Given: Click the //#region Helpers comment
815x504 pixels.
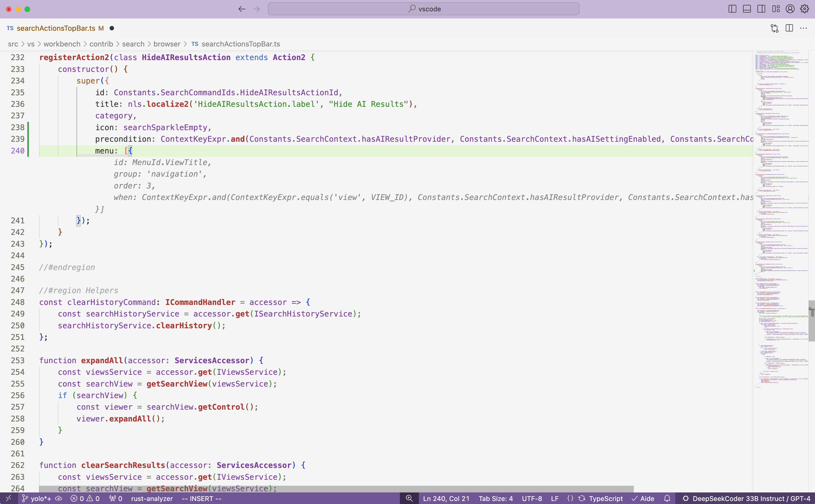Looking at the screenshot, I should pyautogui.click(x=79, y=290).
